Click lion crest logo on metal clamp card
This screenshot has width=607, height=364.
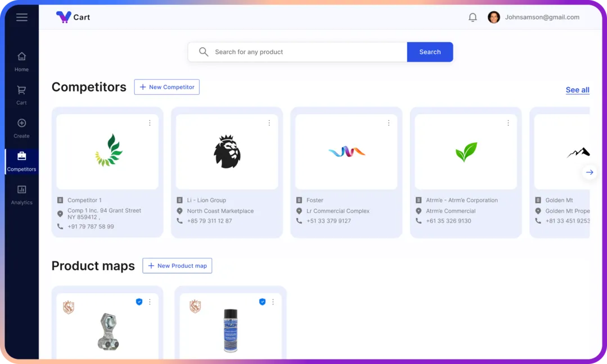coord(69,307)
